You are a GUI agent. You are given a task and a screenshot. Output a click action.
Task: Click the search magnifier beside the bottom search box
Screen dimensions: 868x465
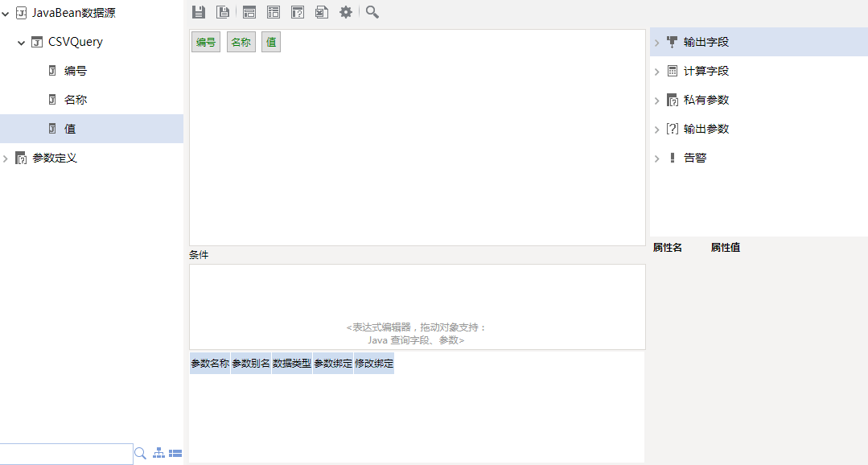pos(141,454)
